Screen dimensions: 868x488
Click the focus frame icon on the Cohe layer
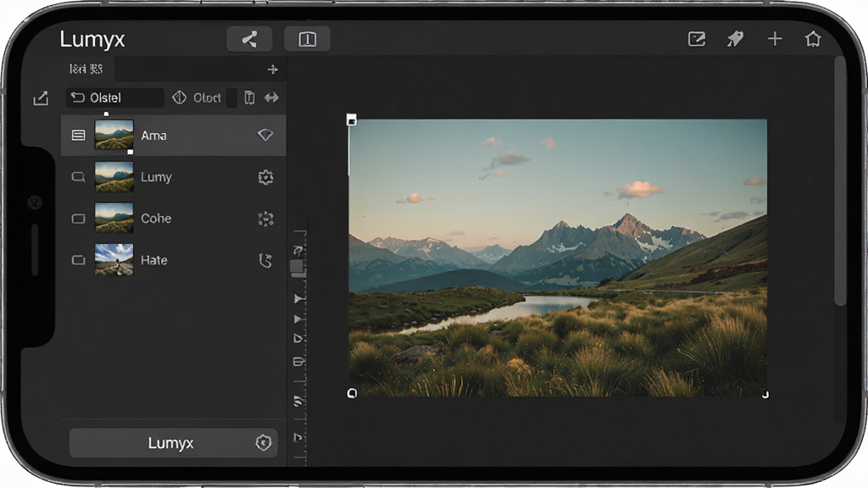pyautogui.click(x=265, y=219)
